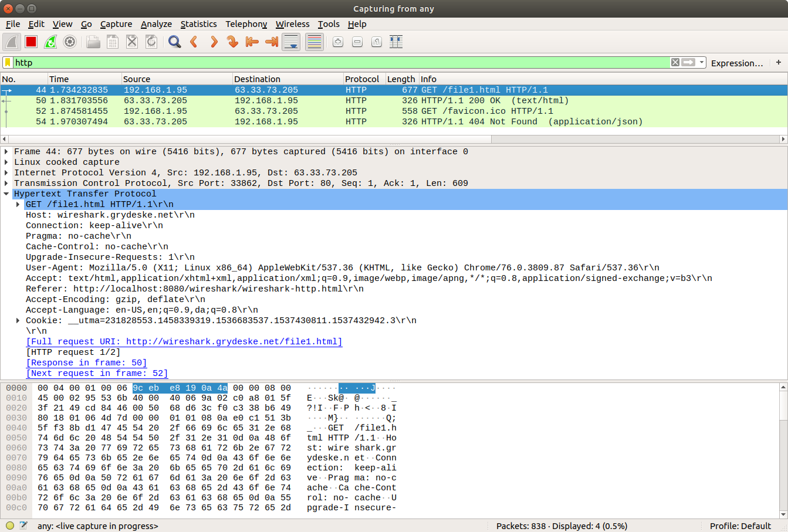Toggle packet list colorization
788x532 pixels.
tap(314, 42)
